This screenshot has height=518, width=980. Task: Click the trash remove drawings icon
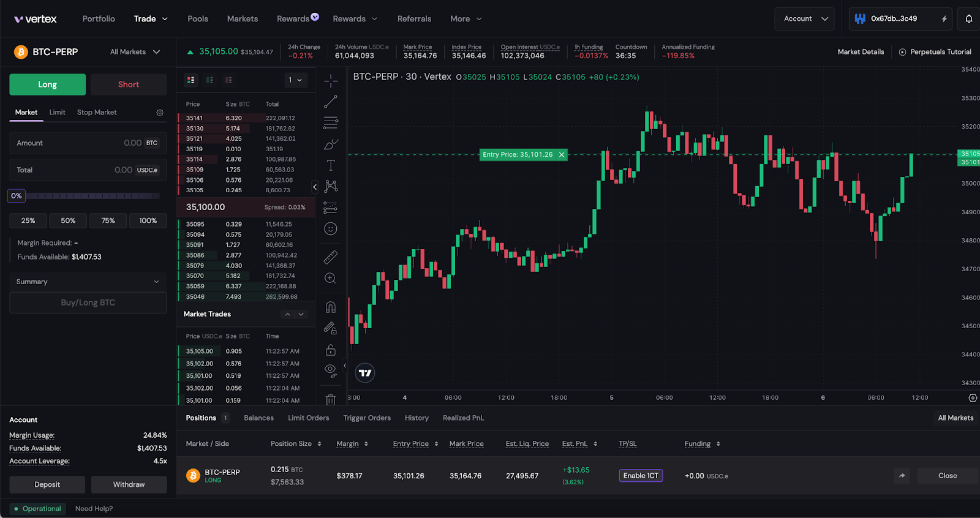[330, 400]
